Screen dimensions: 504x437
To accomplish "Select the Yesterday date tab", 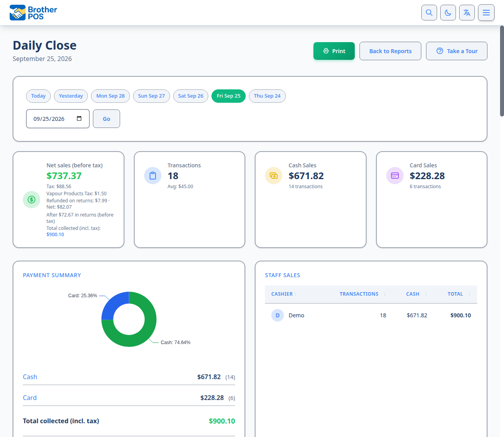I will [71, 96].
